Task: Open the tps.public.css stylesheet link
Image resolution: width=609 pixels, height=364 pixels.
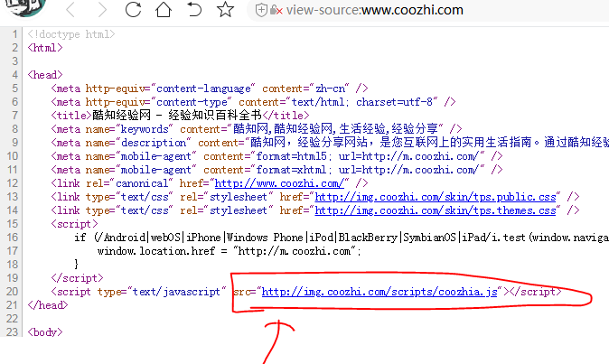Action: (x=436, y=197)
